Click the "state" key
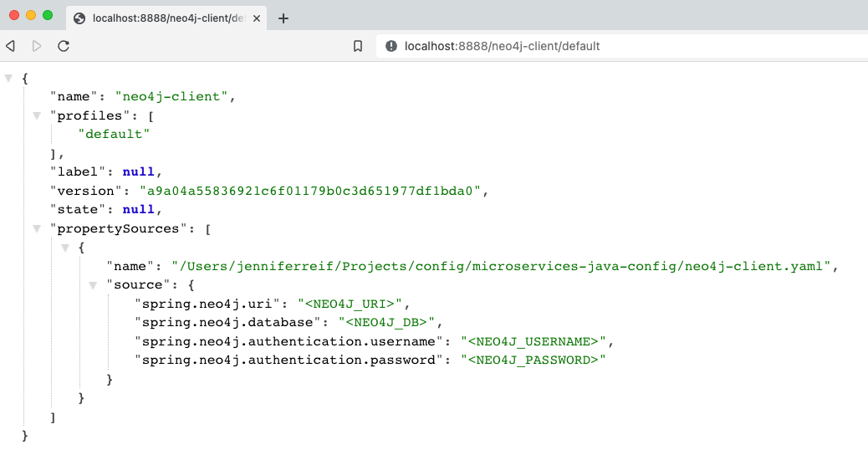Image resolution: width=868 pixels, height=455 pixels. click(78, 209)
